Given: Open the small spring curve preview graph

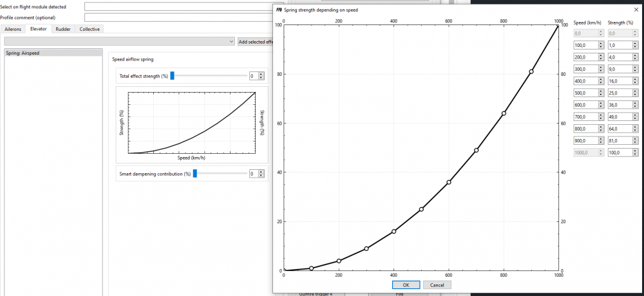Looking at the screenshot, I should [x=192, y=123].
